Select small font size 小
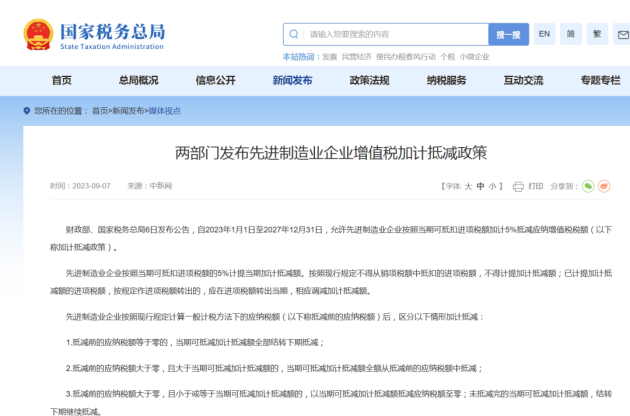 coord(494,186)
